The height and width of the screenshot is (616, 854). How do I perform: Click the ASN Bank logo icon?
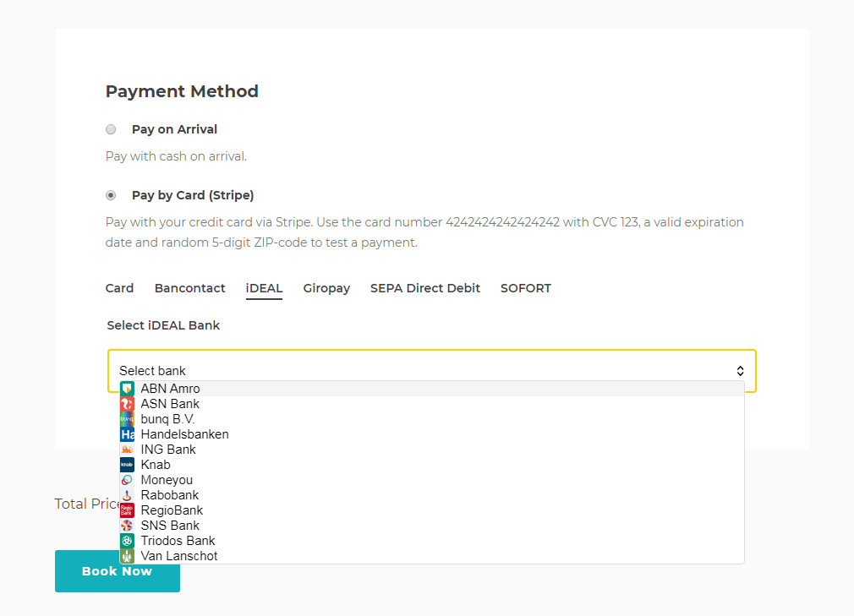pyautogui.click(x=127, y=404)
